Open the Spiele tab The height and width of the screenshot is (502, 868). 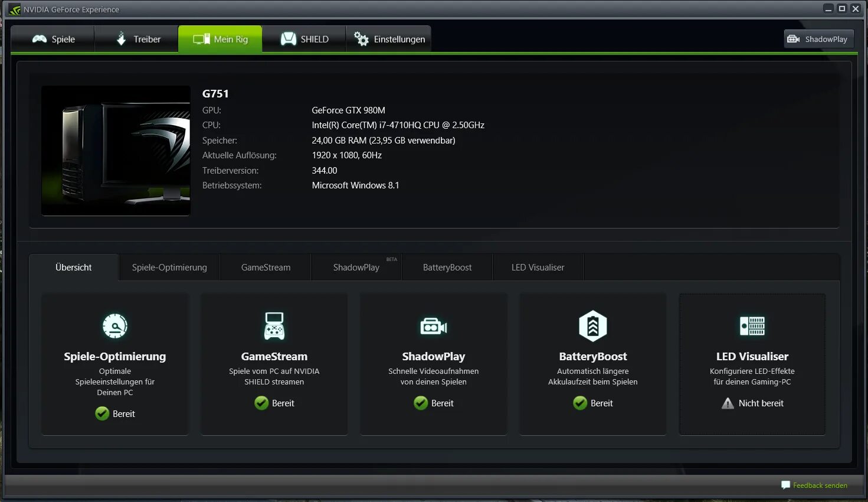pos(53,39)
